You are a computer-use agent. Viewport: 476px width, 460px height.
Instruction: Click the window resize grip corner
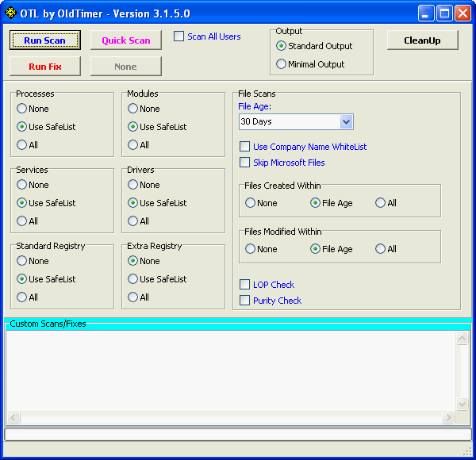[468, 452]
